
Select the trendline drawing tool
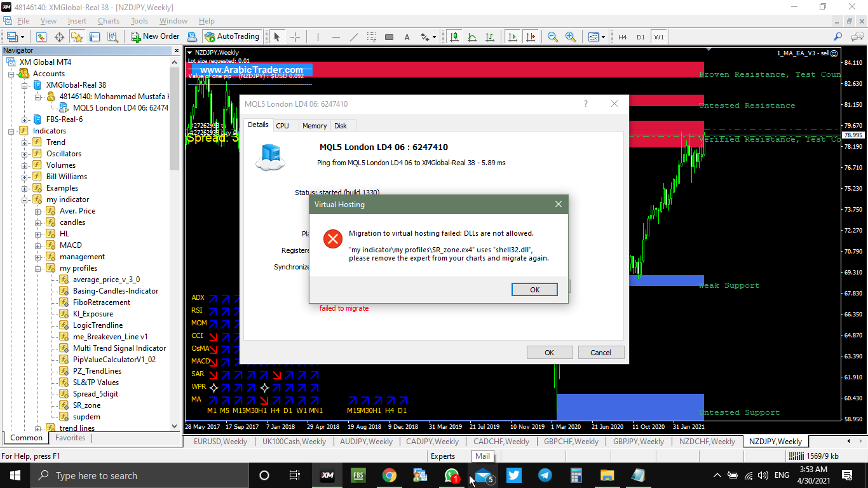[354, 37]
